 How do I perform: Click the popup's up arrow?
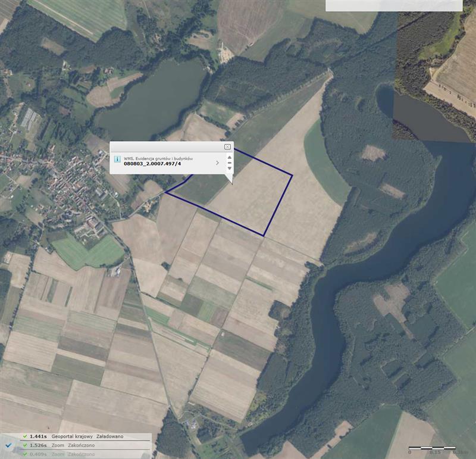[x=230, y=158]
